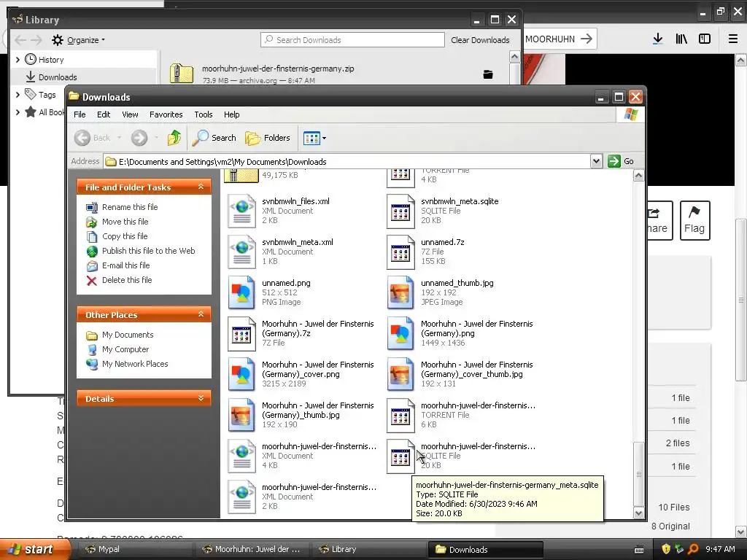Click Rename this file
This screenshot has width=747, height=560.
tap(130, 207)
